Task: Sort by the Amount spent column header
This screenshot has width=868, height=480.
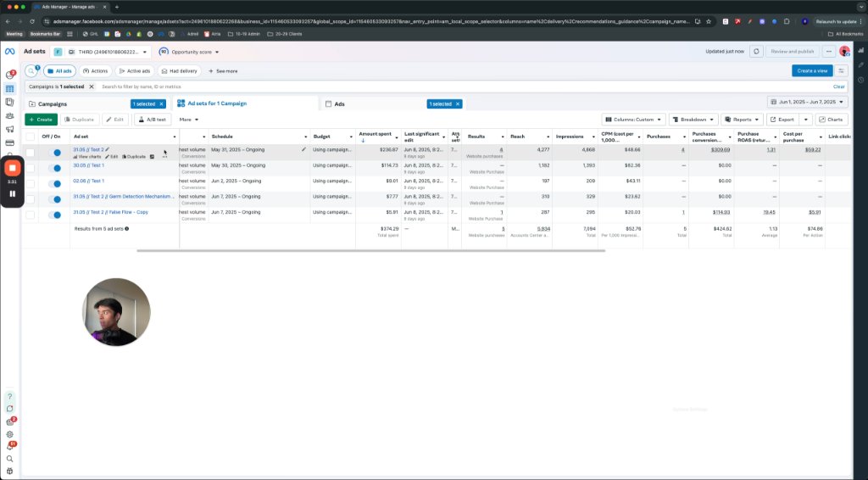Action: (375, 134)
